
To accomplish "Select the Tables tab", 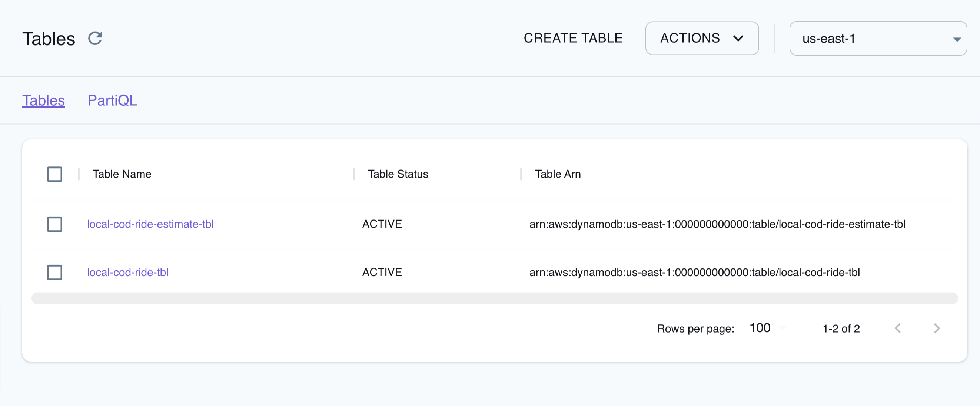I will tap(43, 100).
